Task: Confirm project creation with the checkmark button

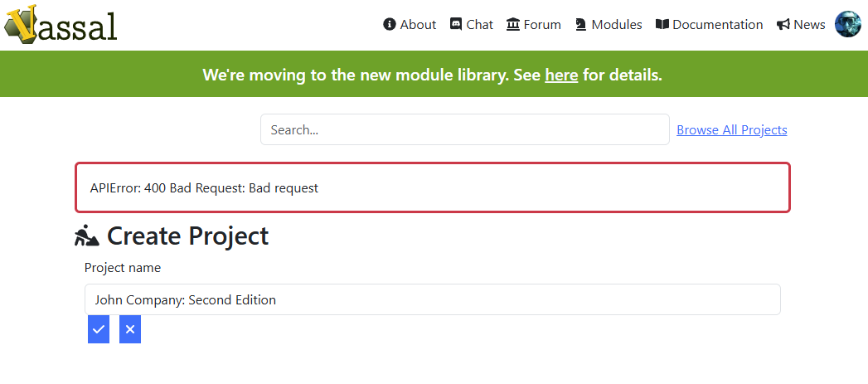Action: 99,330
